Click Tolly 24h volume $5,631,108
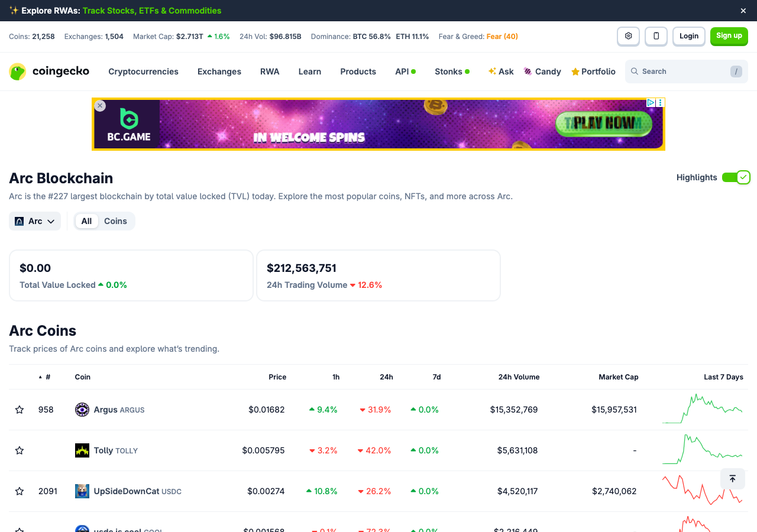757x532 pixels. (x=517, y=450)
